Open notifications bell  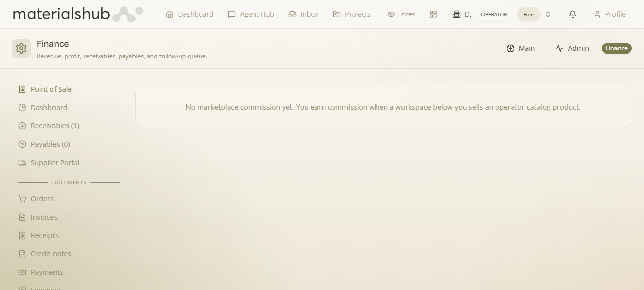coord(573,14)
